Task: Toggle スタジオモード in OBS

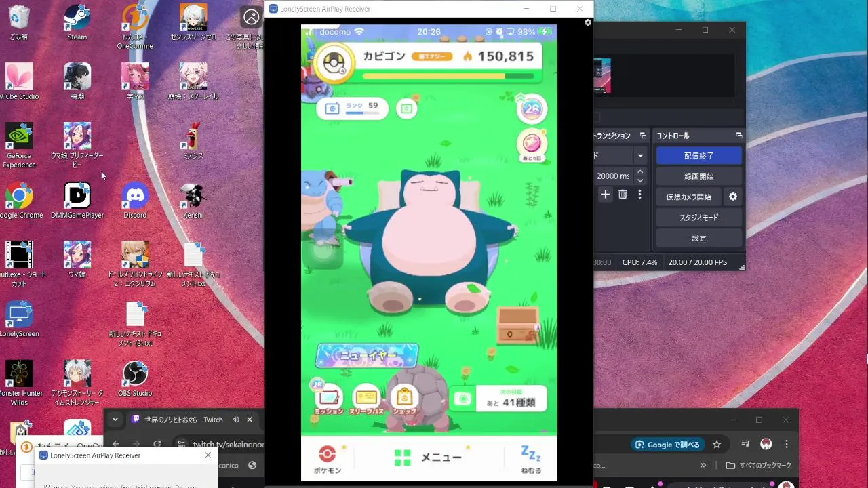Action: [699, 218]
